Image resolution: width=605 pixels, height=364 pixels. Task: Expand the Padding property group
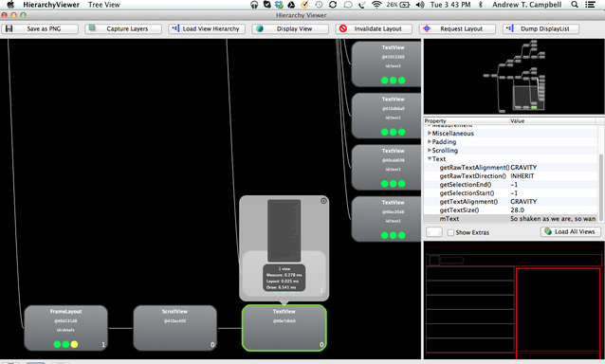430,141
